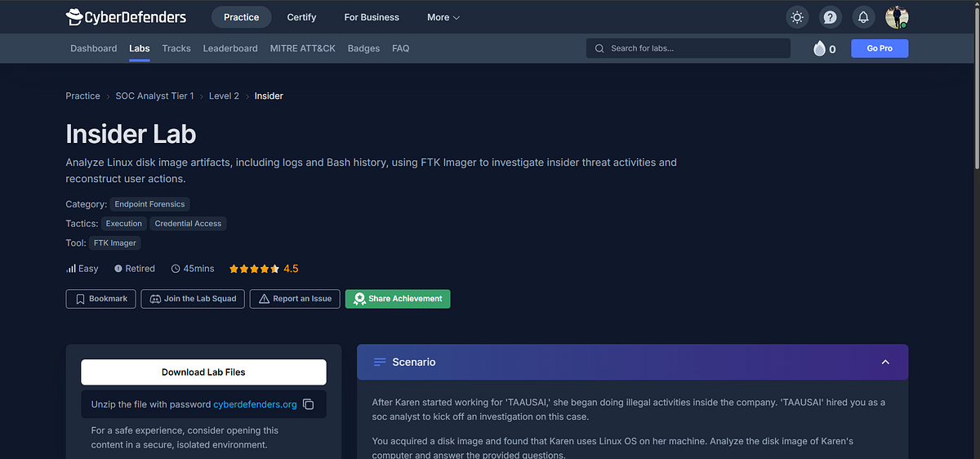The width and height of the screenshot is (980, 459).
Task: Open the Badges tab
Action: [x=363, y=48]
